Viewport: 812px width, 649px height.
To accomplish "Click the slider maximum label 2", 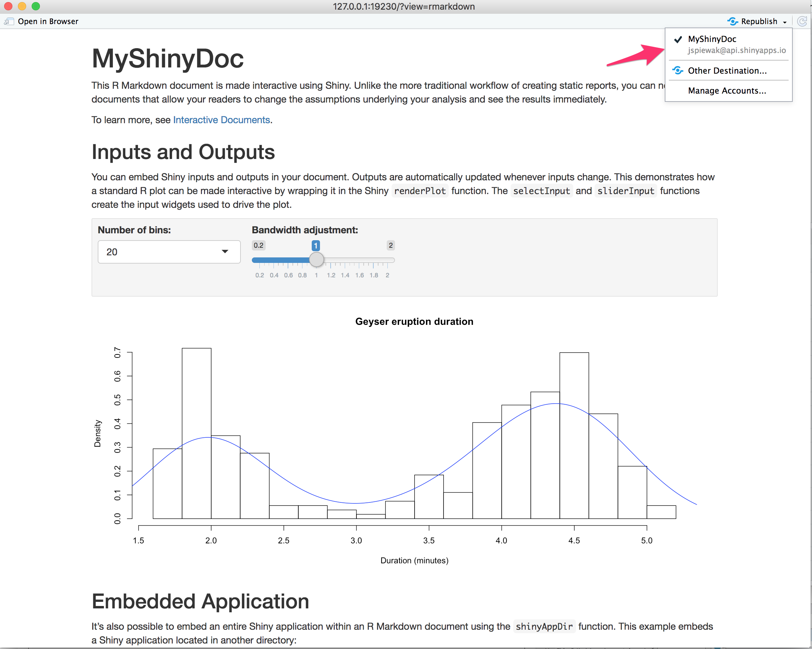I will pyautogui.click(x=391, y=245).
